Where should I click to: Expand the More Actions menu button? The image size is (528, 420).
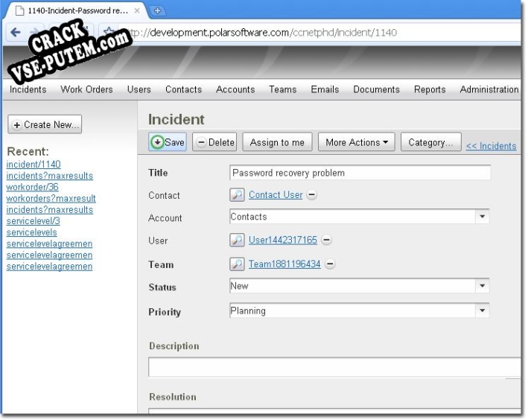coord(356,142)
